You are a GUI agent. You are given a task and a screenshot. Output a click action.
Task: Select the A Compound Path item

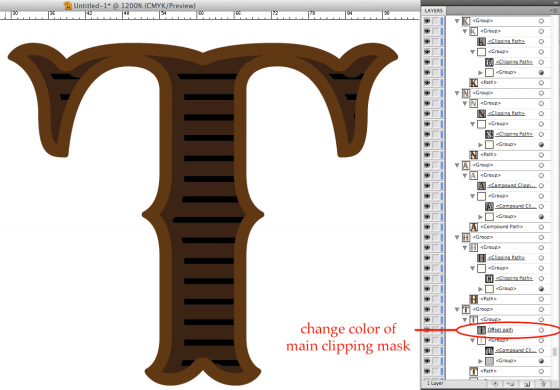(x=501, y=227)
